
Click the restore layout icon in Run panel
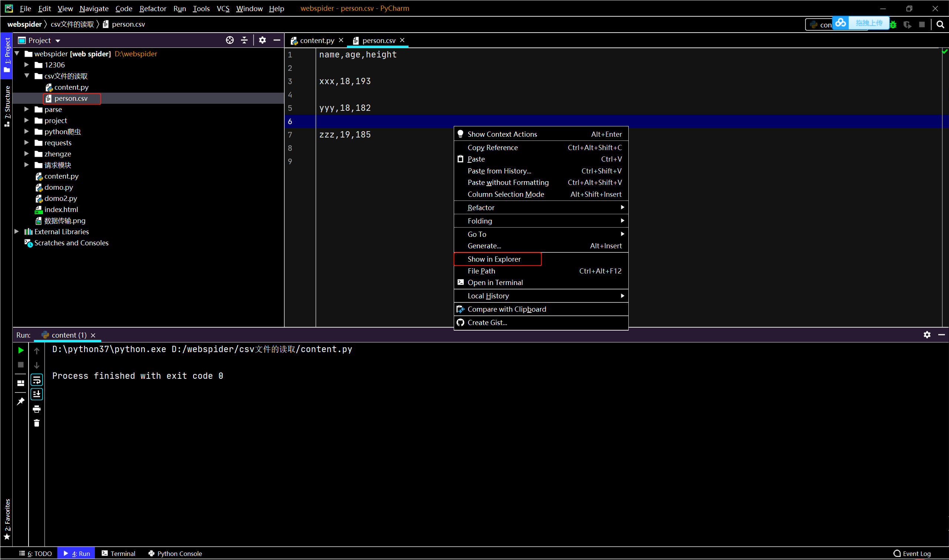click(21, 383)
